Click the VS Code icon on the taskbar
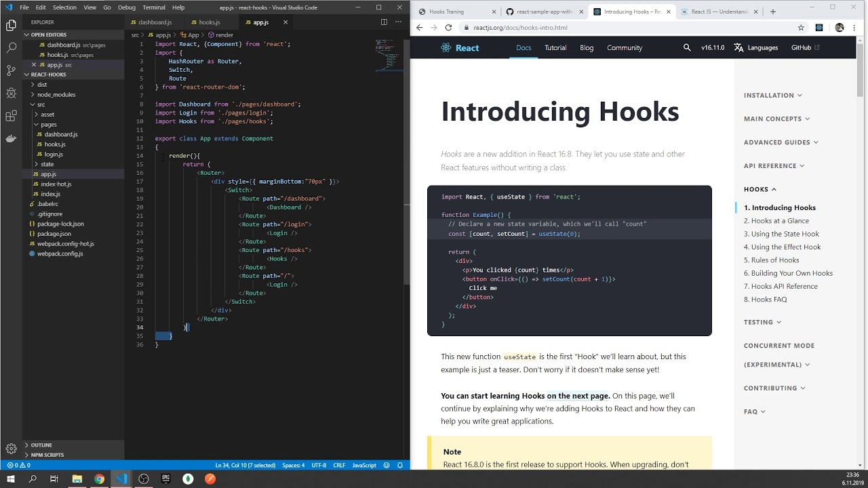This screenshot has width=868, height=488. click(121, 479)
